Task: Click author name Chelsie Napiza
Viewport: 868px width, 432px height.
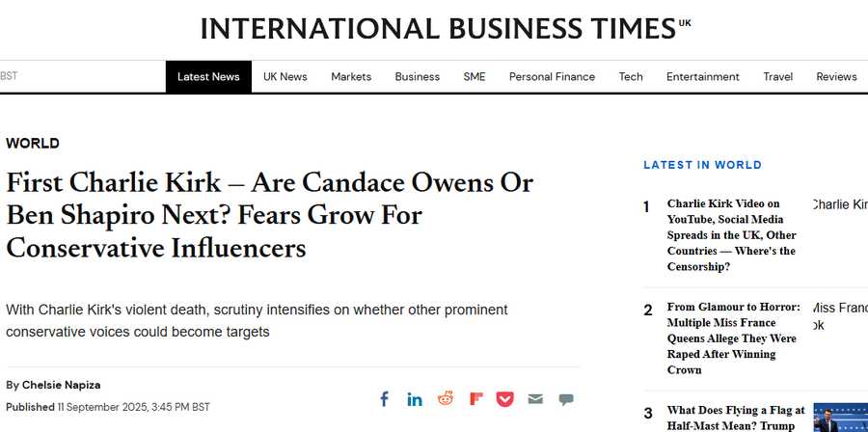Action: pyautogui.click(x=61, y=385)
